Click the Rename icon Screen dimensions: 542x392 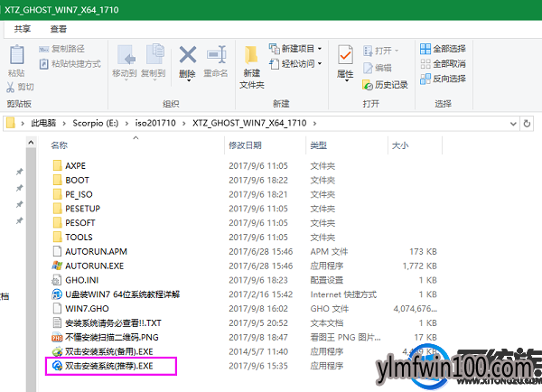[x=217, y=54]
